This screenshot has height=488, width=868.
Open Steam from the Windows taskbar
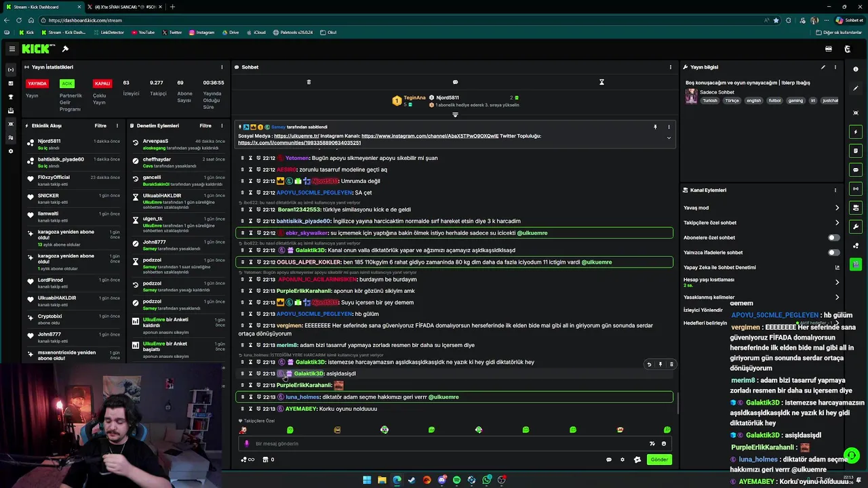coord(412,480)
